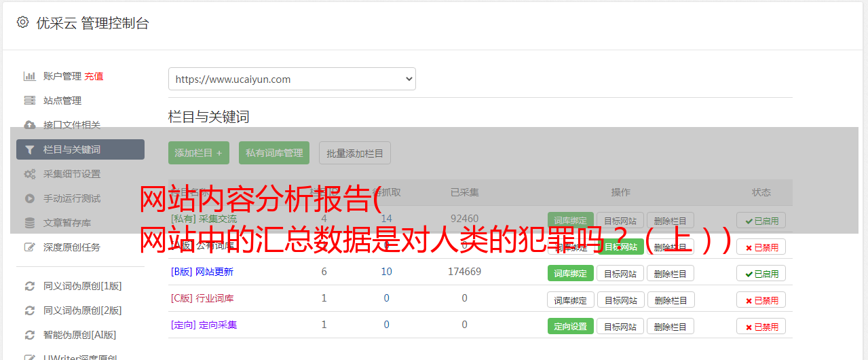This screenshot has width=868, height=360.
Task: Toggle 已禁用 status of 公有词库 row
Action: click(x=761, y=247)
